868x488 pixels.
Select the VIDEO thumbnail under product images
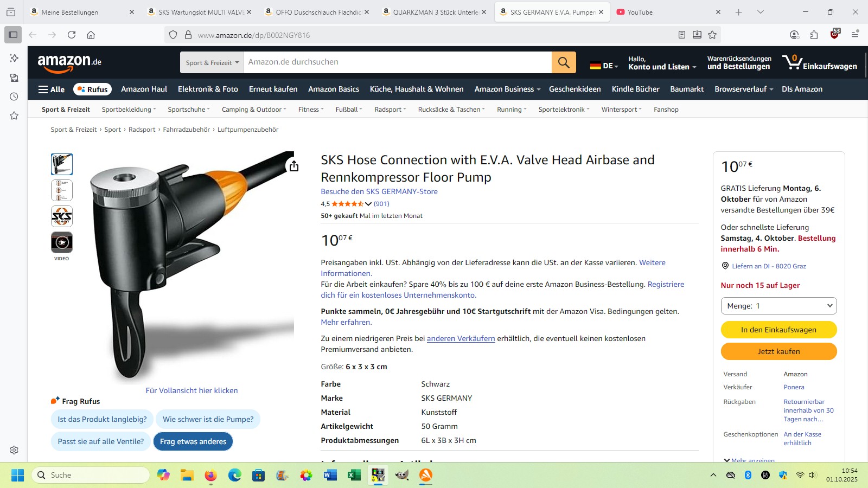pyautogui.click(x=62, y=242)
